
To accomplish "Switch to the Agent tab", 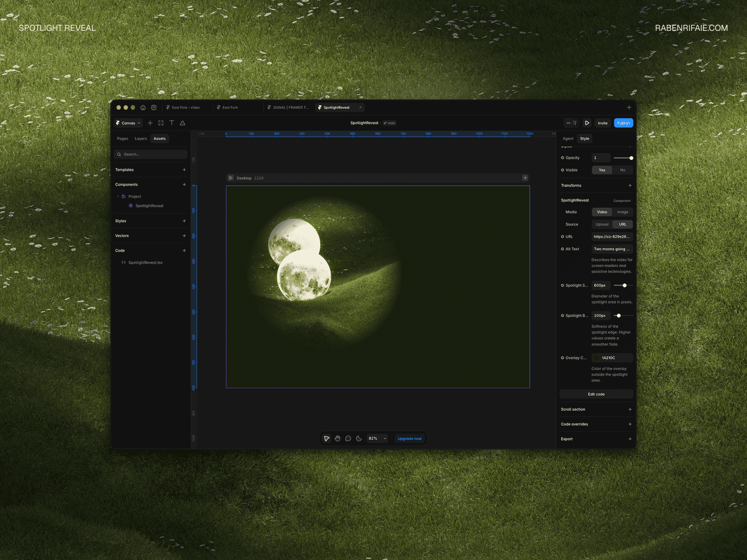I will tap(568, 139).
